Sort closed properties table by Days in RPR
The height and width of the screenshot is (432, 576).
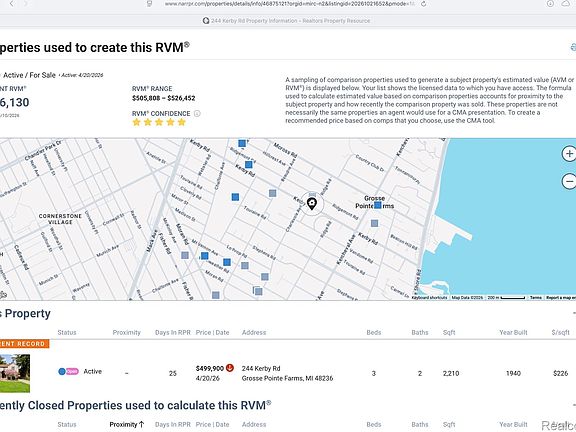pyautogui.click(x=173, y=425)
